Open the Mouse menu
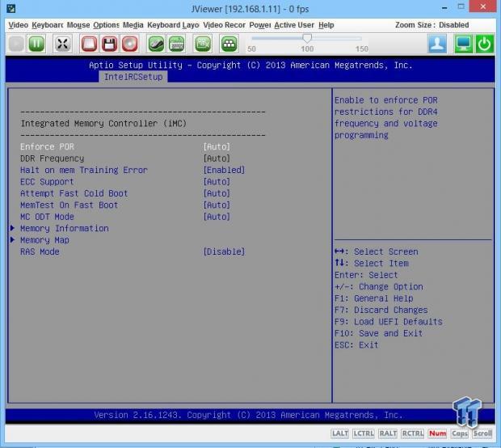The height and width of the screenshot is (448, 501). tap(78, 25)
